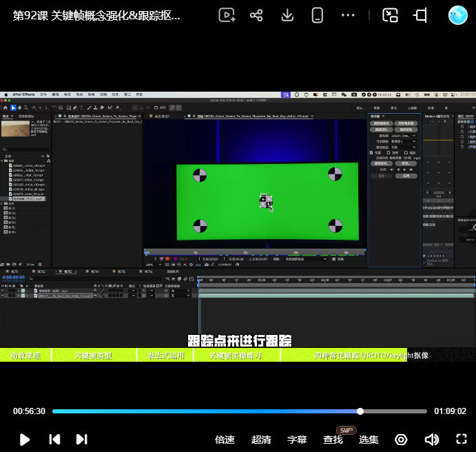Mute the video volume

[x=431, y=439]
